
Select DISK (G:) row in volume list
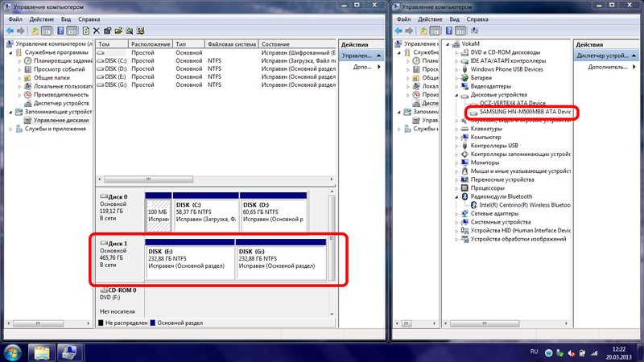(216, 84)
